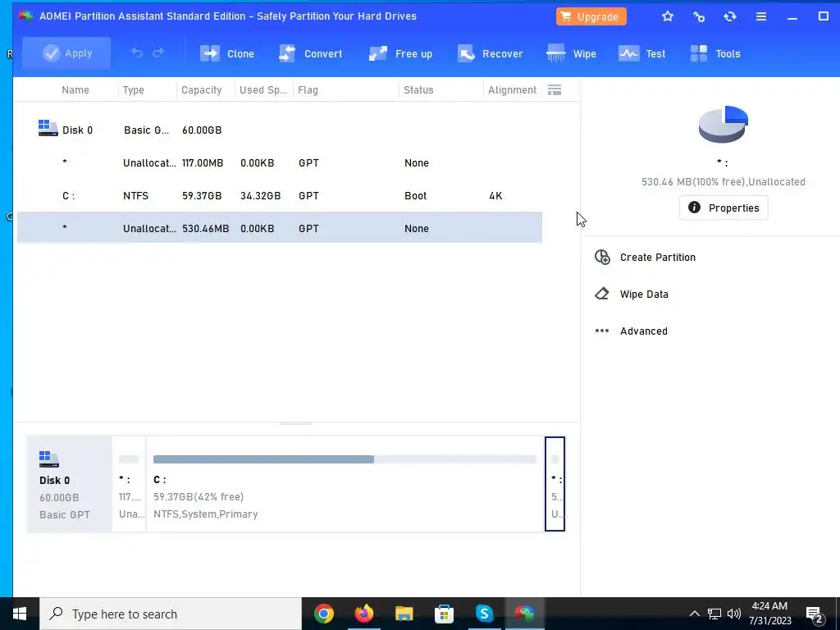Image resolution: width=840 pixels, height=630 pixels.
Task: Click the Create Partition icon
Action: tap(602, 257)
